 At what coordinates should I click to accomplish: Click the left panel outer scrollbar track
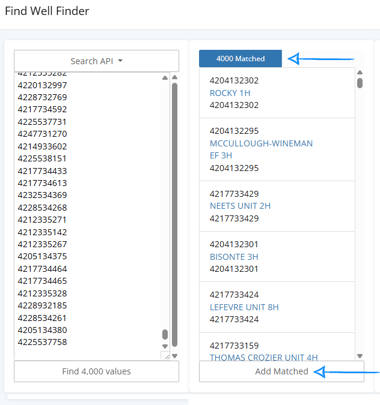coord(175,215)
